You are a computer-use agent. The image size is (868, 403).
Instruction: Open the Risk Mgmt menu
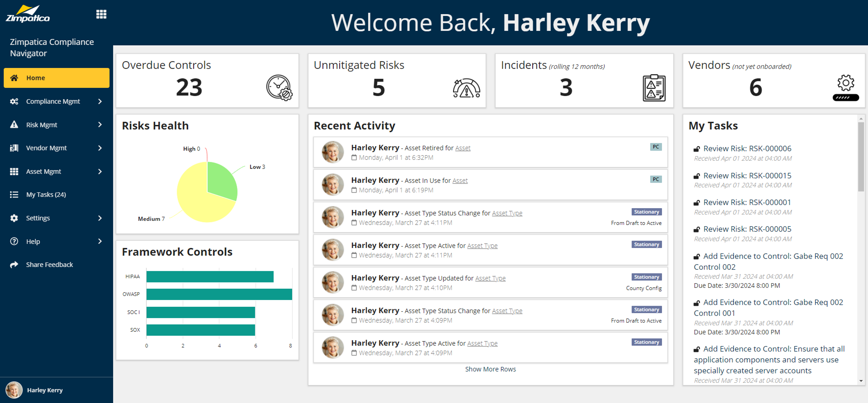pyautogui.click(x=57, y=125)
